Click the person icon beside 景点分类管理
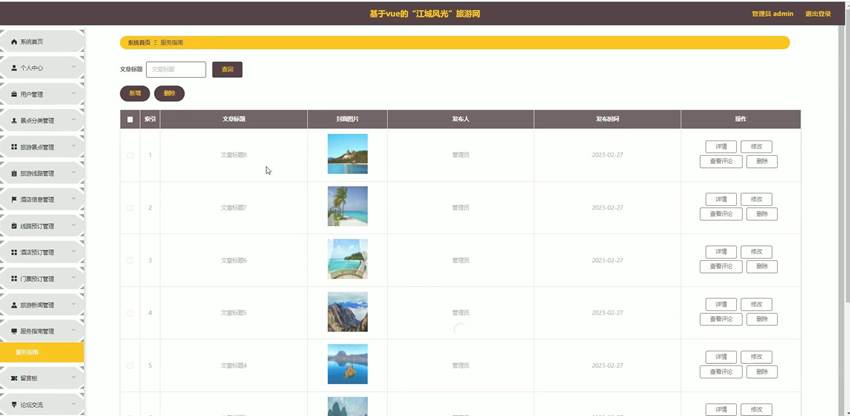The height and width of the screenshot is (416, 850). (14, 120)
